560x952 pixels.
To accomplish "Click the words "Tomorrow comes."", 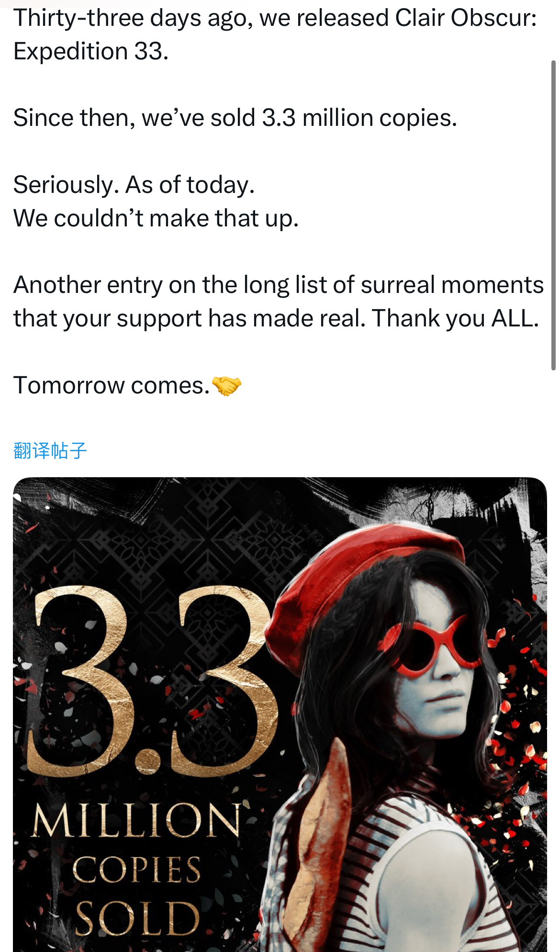I will [x=112, y=386].
